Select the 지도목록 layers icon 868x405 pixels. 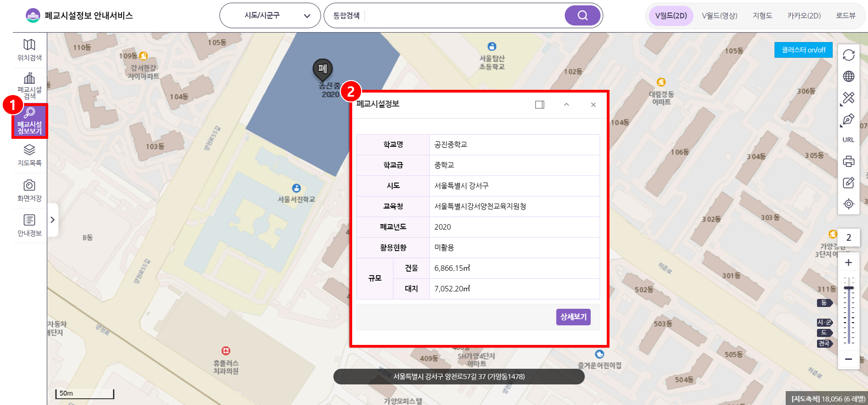(29, 157)
